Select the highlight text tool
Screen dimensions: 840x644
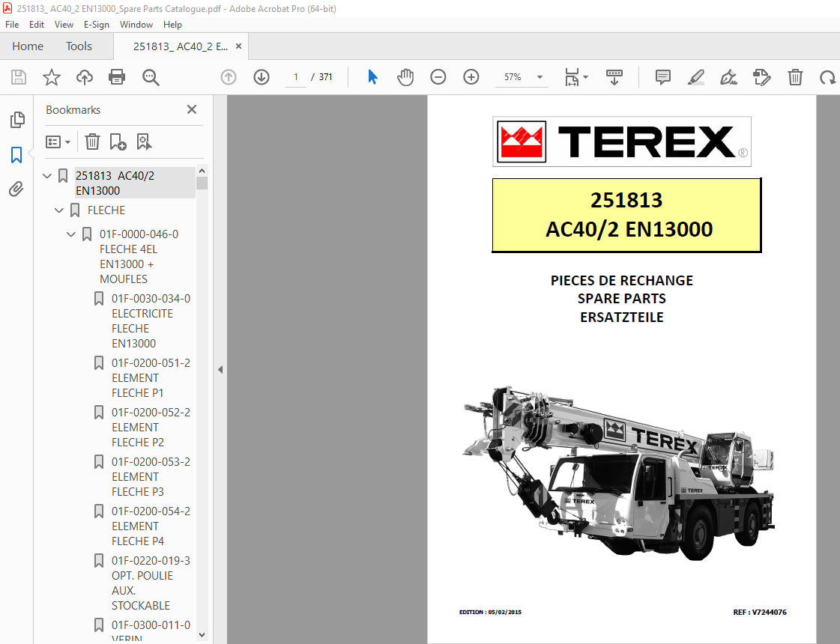pos(695,77)
